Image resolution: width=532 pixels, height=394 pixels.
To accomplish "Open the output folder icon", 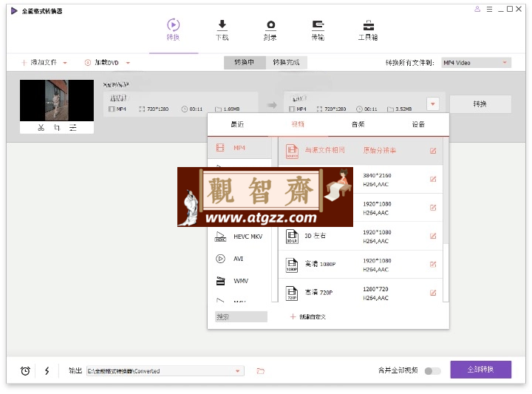I will pos(261,371).
